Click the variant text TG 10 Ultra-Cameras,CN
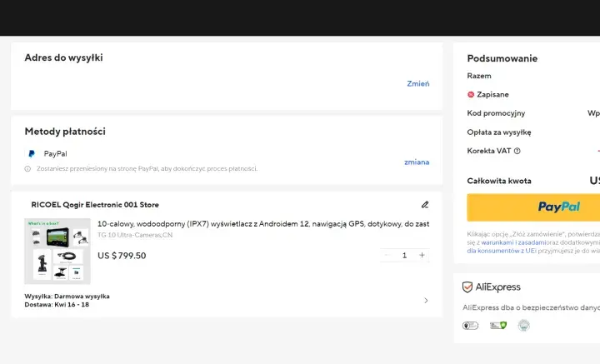 (135, 235)
